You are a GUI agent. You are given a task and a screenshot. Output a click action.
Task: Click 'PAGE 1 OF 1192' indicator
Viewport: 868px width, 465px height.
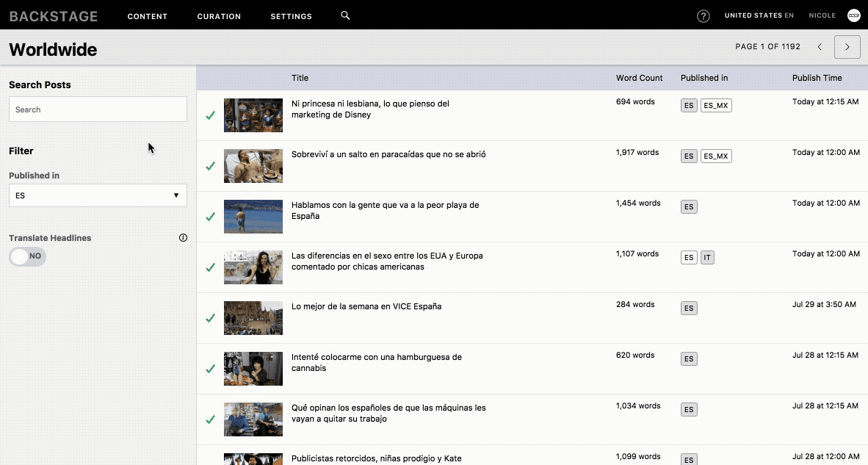[x=768, y=46]
